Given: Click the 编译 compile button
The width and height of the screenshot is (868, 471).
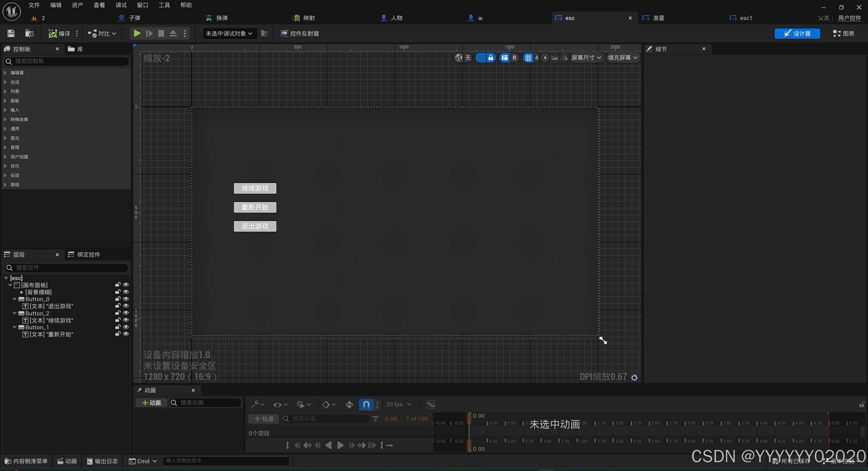Looking at the screenshot, I should pos(60,34).
